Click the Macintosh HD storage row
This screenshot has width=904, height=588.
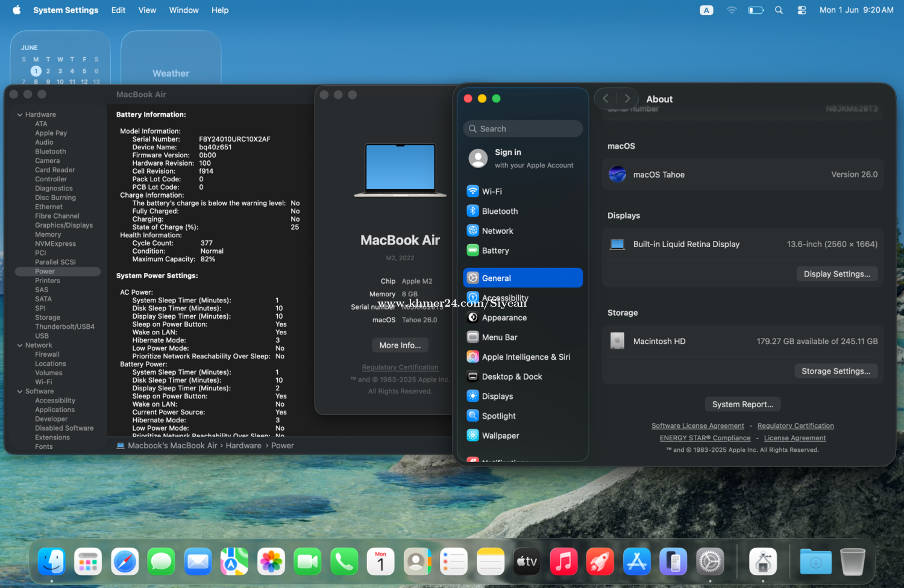pos(742,341)
